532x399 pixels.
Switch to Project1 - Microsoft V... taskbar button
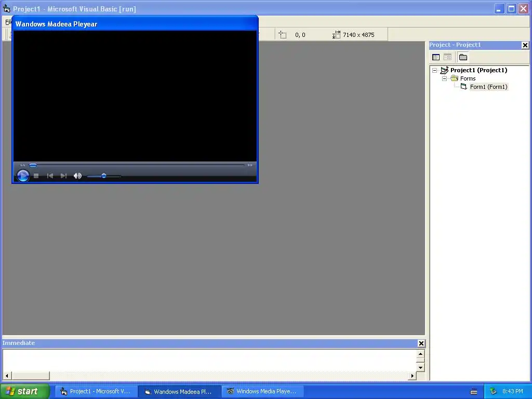96,392
